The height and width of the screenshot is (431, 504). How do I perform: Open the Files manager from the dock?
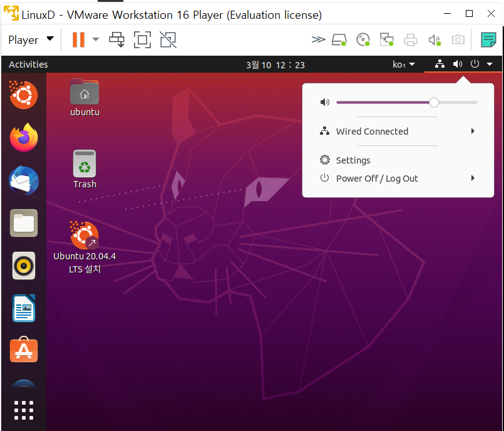tap(23, 223)
